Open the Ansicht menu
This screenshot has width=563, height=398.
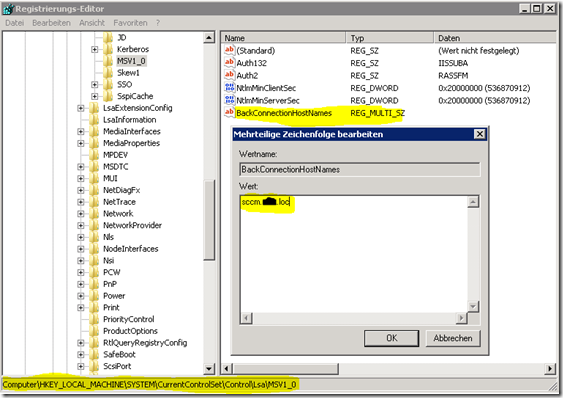click(92, 23)
